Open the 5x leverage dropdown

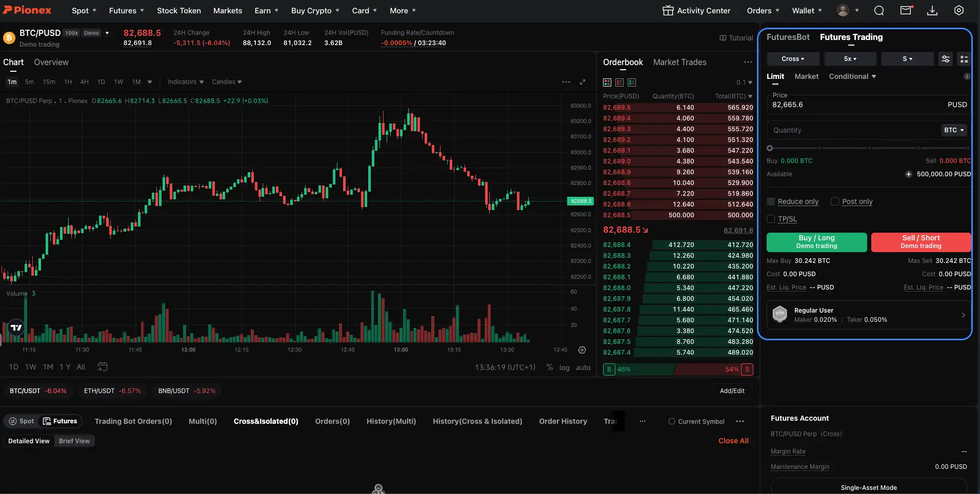[850, 59]
